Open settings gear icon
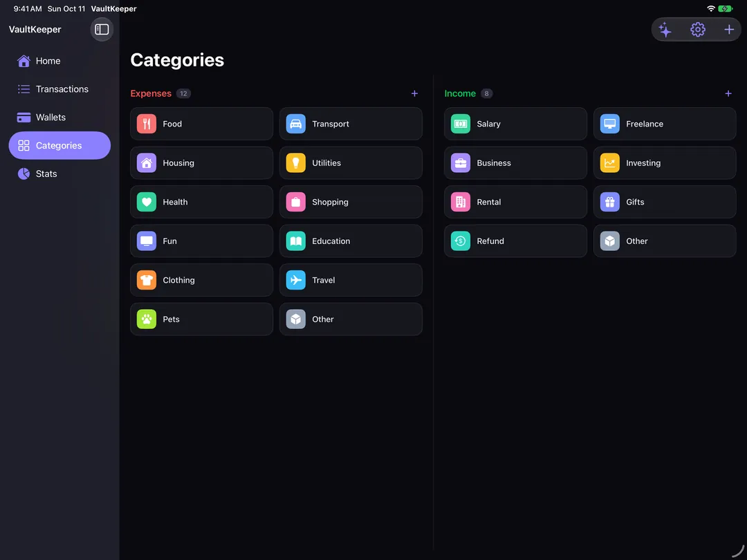 click(697, 30)
